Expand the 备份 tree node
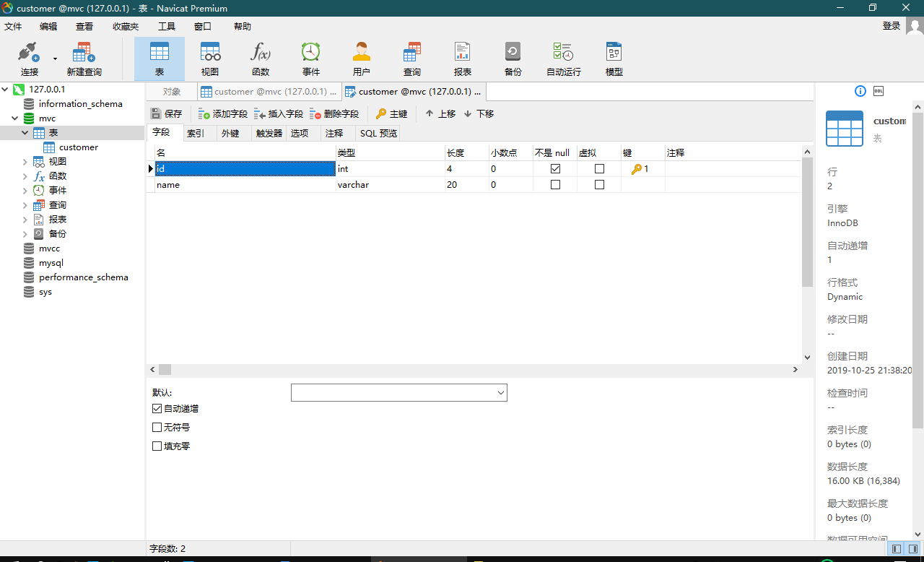Viewport: 924px width, 562px height. pos(25,234)
